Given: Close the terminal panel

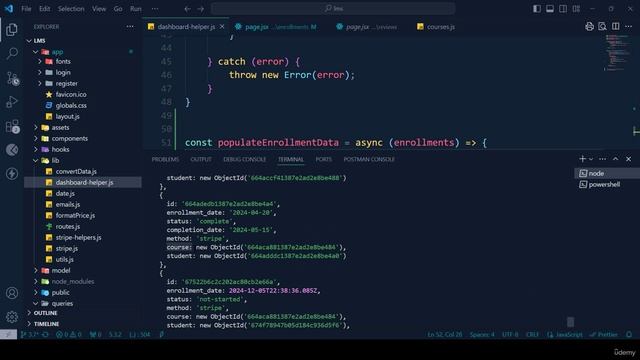Looking at the screenshot, I should tap(629, 159).
